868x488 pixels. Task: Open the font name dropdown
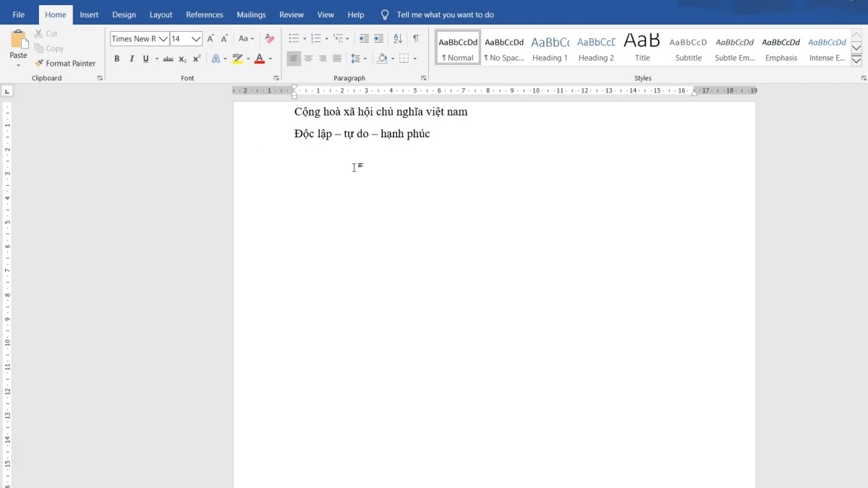pos(163,39)
